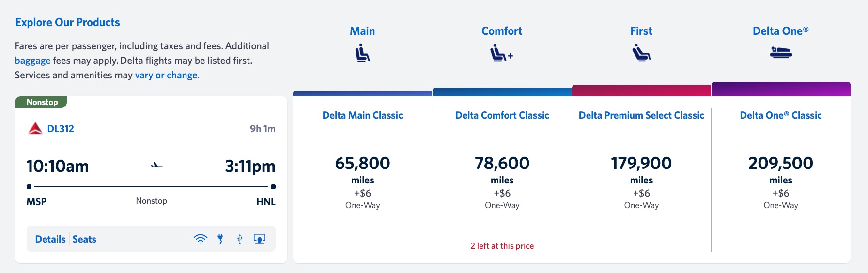The image size is (868, 273).
Task: Click the Delta One lie-flat bed icon
Action: click(780, 52)
